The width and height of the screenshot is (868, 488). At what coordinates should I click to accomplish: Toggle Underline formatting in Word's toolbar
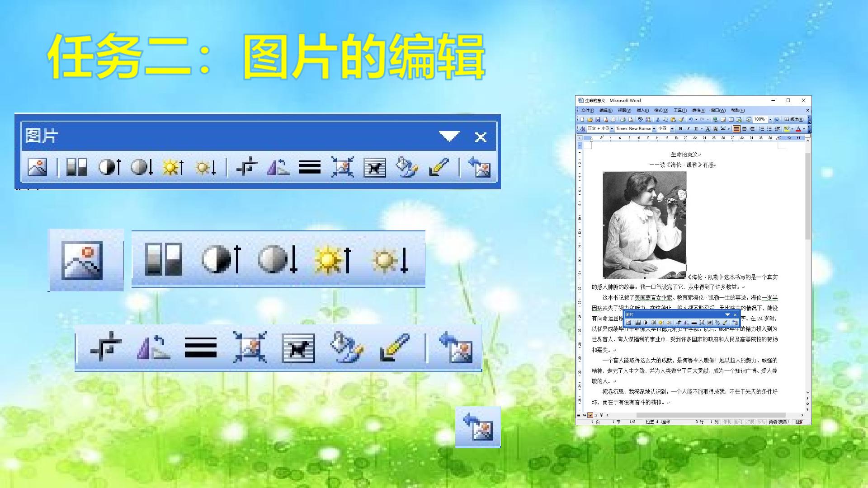[x=696, y=129]
